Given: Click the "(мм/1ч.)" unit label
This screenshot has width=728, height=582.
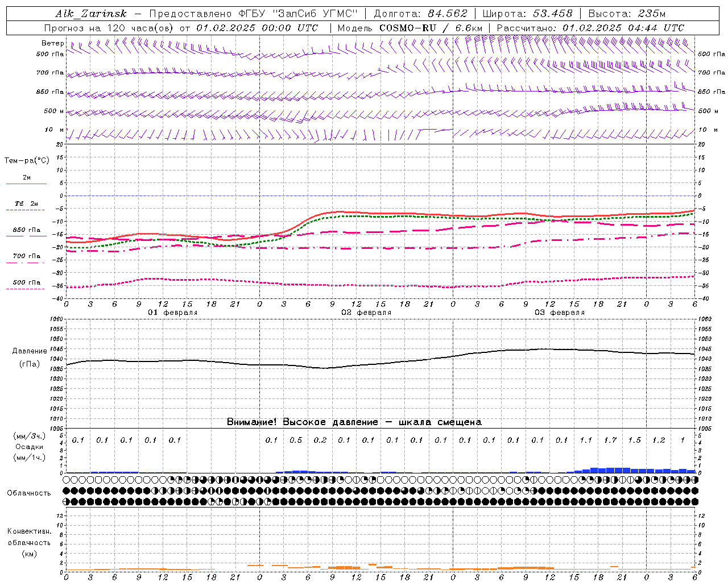Looking at the screenshot, I should tap(30, 457).
